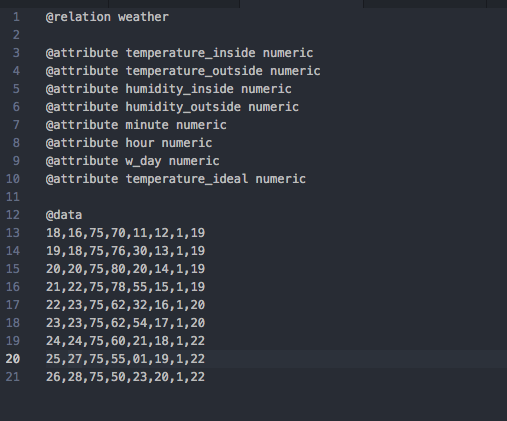Select the temperature_inside attribute line
The width and height of the screenshot is (507, 421).
pyautogui.click(x=179, y=53)
